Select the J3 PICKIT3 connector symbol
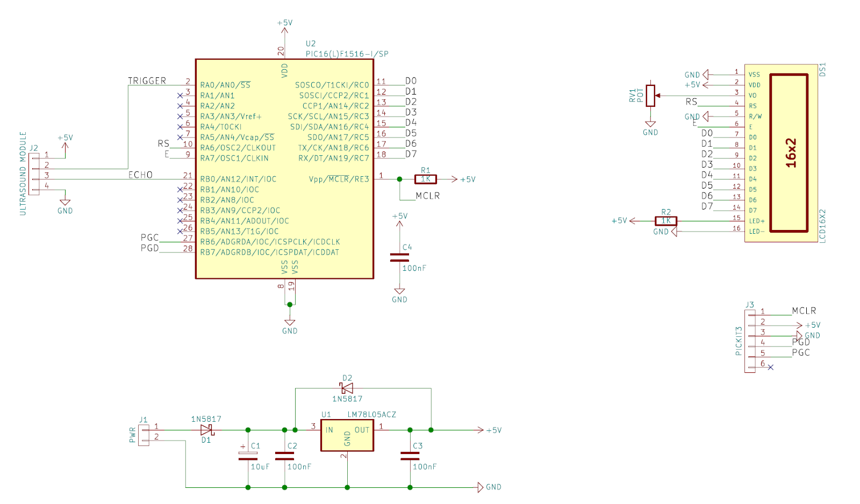This screenshot has height=504, width=860. 750,341
